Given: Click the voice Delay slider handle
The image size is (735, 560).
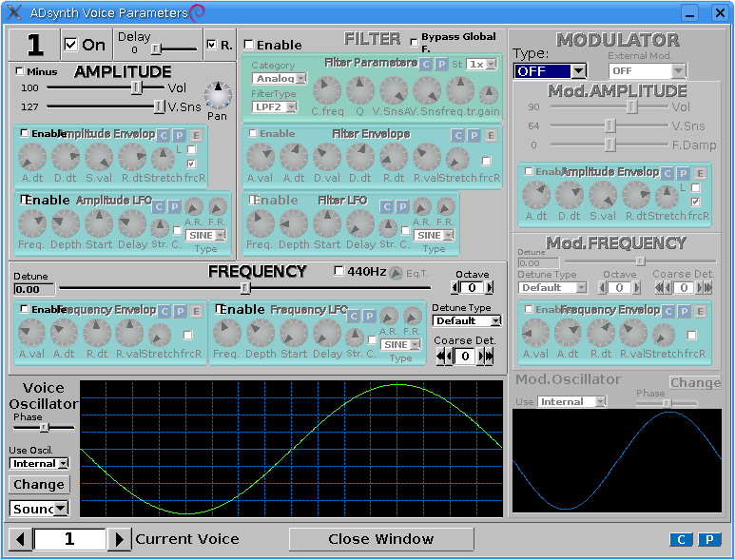Looking at the screenshot, I should (x=157, y=48).
